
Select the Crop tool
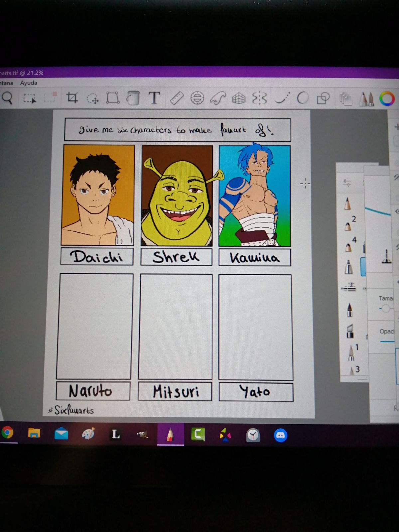pyautogui.click(x=72, y=98)
